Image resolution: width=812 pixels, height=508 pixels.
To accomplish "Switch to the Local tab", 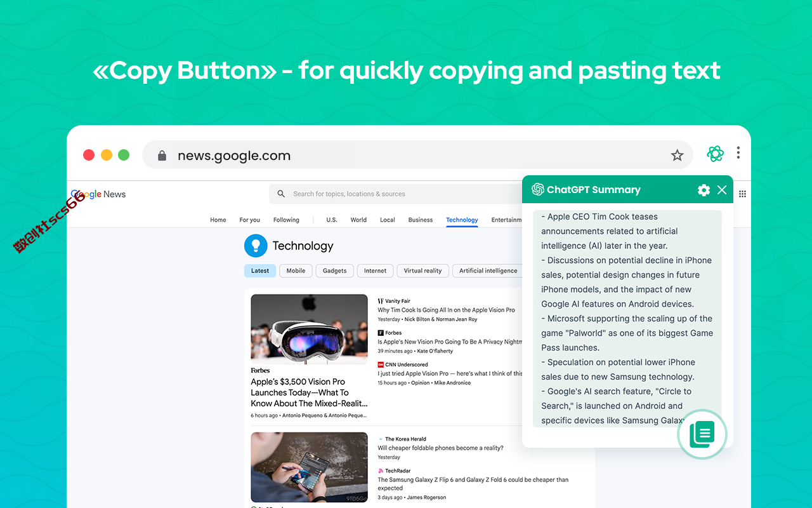I will [388, 220].
